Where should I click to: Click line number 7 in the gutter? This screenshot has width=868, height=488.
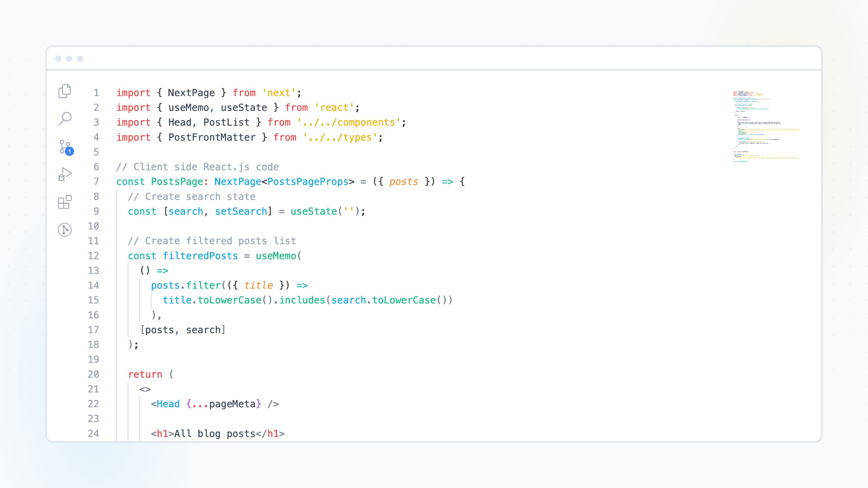tap(96, 182)
